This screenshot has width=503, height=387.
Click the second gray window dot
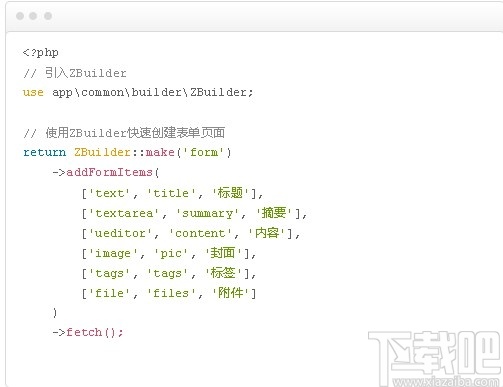[33, 16]
